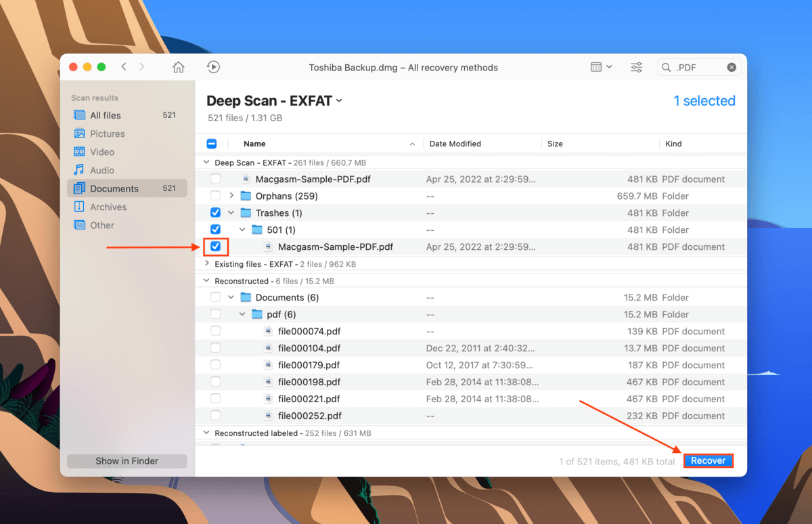Screen dimensions: 812x524
Task: Sort by the Name column header
Action: pos(254,144)
